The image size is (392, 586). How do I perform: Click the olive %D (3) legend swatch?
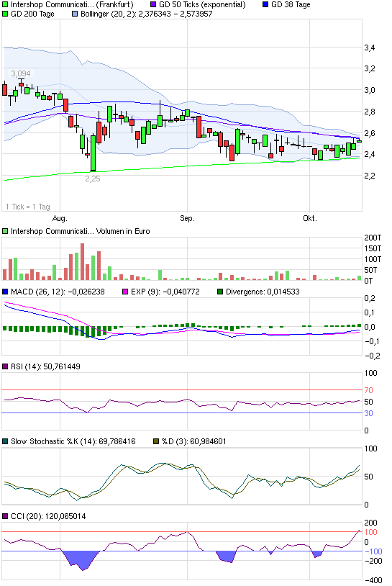coord(156,441)
